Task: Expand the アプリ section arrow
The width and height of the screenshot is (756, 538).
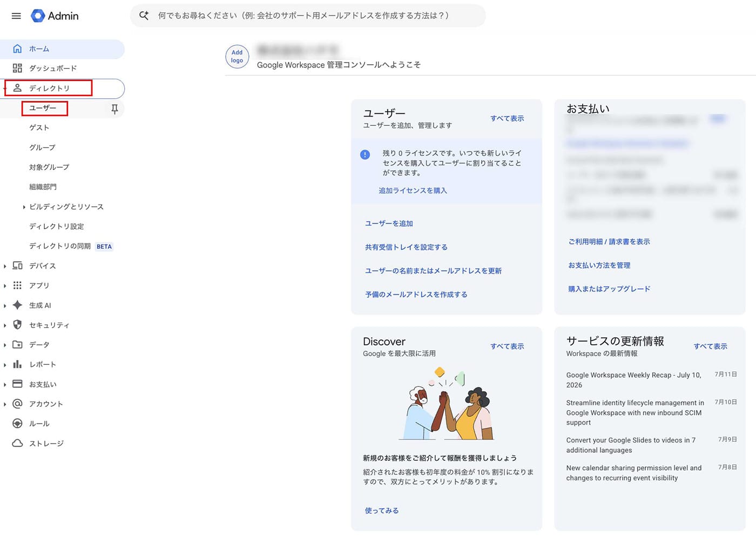Action: 5,285
